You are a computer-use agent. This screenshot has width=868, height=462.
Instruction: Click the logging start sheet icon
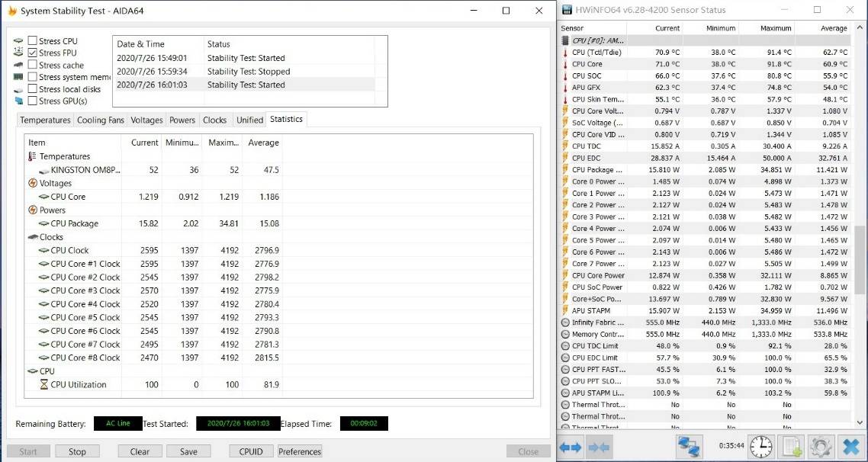tap(792, 447)
